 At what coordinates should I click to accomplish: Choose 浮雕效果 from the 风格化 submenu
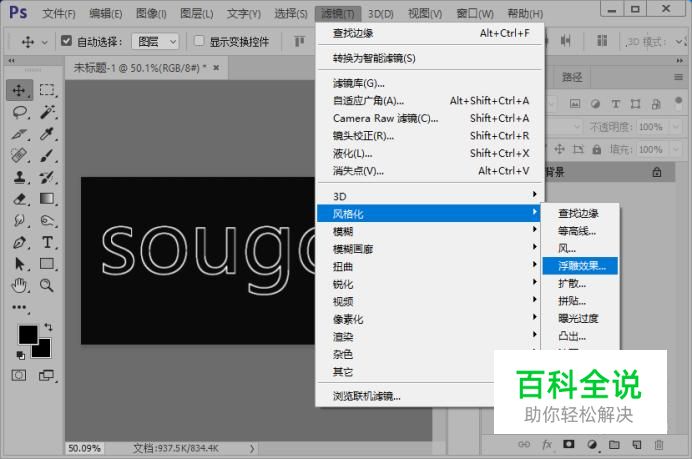click(580, 266)
